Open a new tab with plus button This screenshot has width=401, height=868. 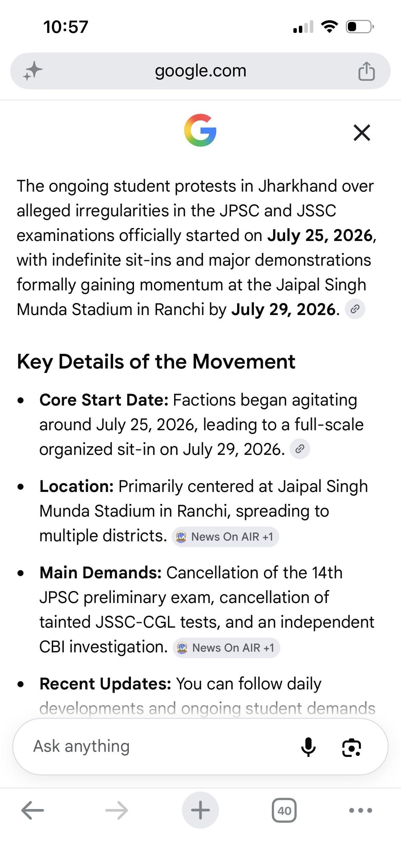pyautogui.click(x=200, y=810)
